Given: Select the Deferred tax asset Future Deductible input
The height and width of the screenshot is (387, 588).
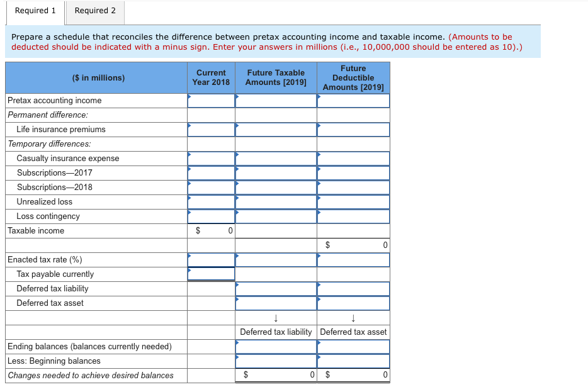Looking at the screenshot, I should (353, 303).
